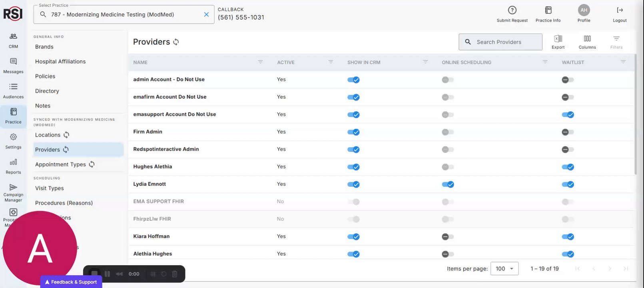Open the Online Scheduling column filter menu
This screenshot has width=644, height=288.
tap(545, 62)
